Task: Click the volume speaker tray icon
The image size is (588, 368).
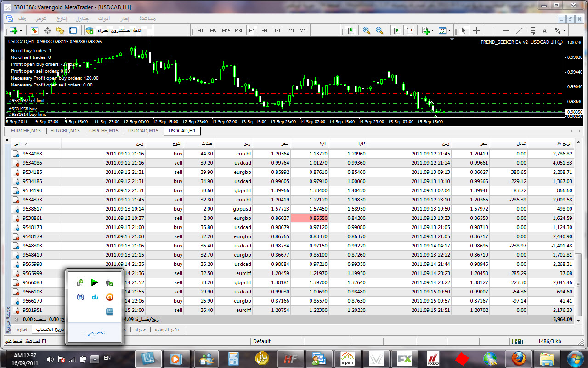Action: point(50,359)
